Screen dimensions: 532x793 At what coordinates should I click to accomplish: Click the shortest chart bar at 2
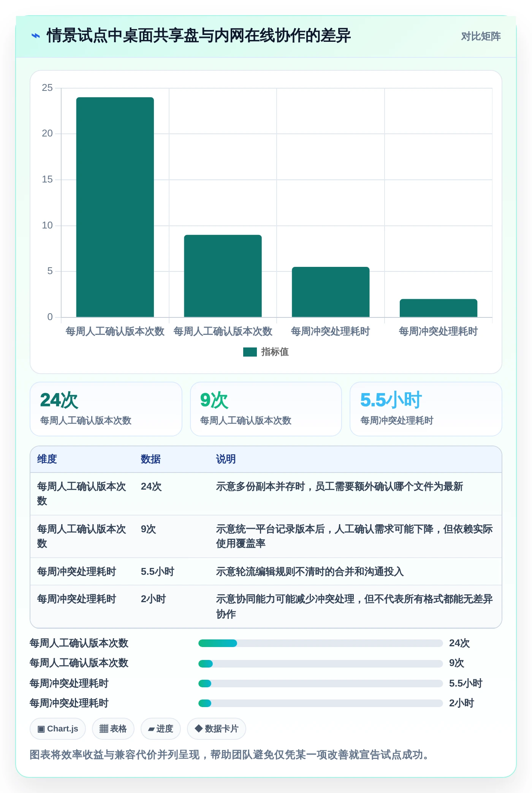(x=439, y=308)
